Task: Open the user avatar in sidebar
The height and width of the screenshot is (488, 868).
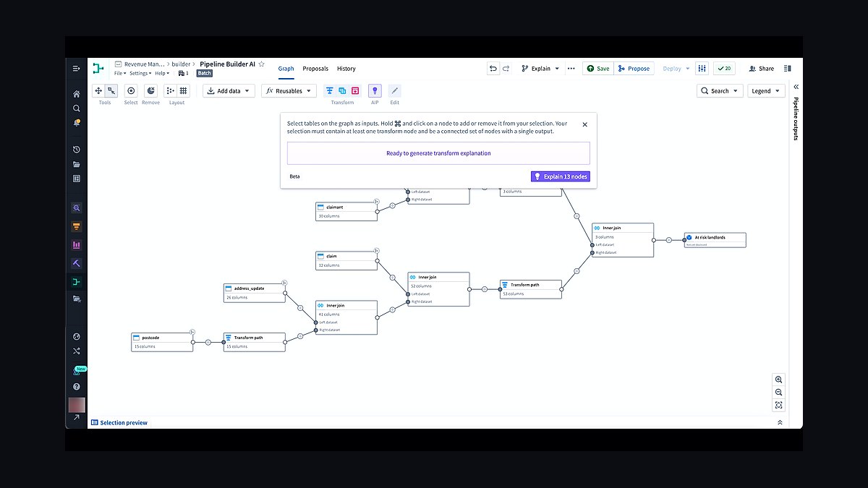Action: (x=77, y=405)
